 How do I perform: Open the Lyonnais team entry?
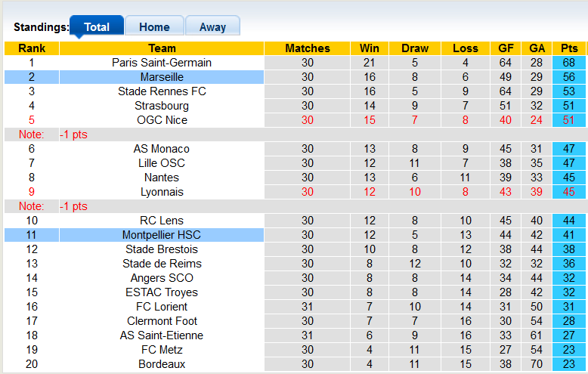point(162,192)
